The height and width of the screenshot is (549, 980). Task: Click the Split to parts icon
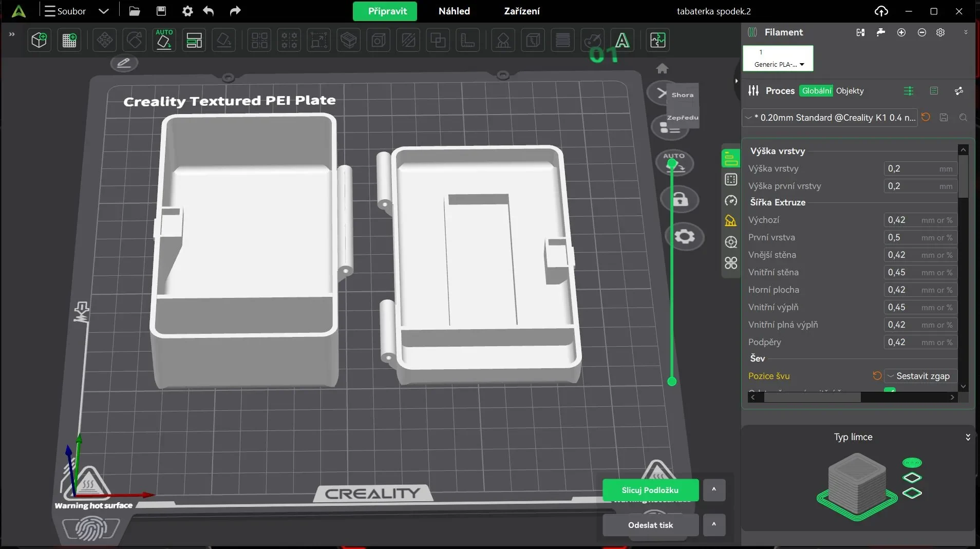click(289, 40)
